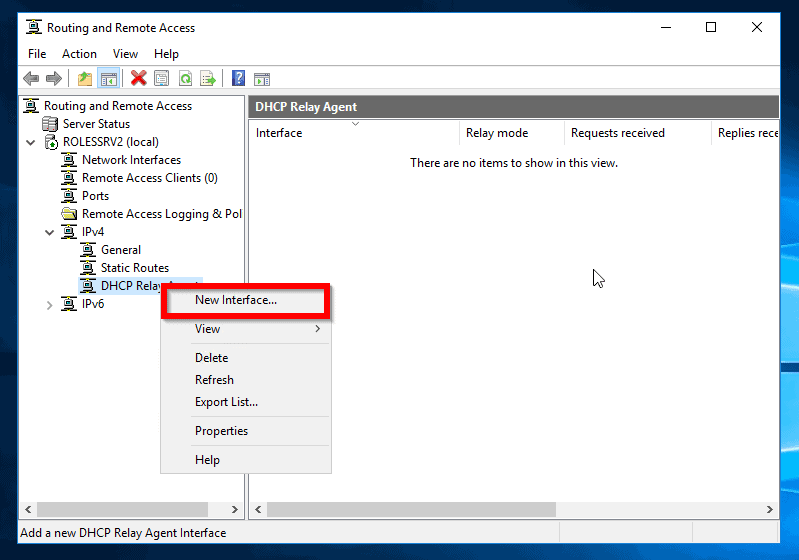The height and width of the screenshot is (560, 799).
Task: Open the Properties toolbar icon
Action: (x=162, y=79)
